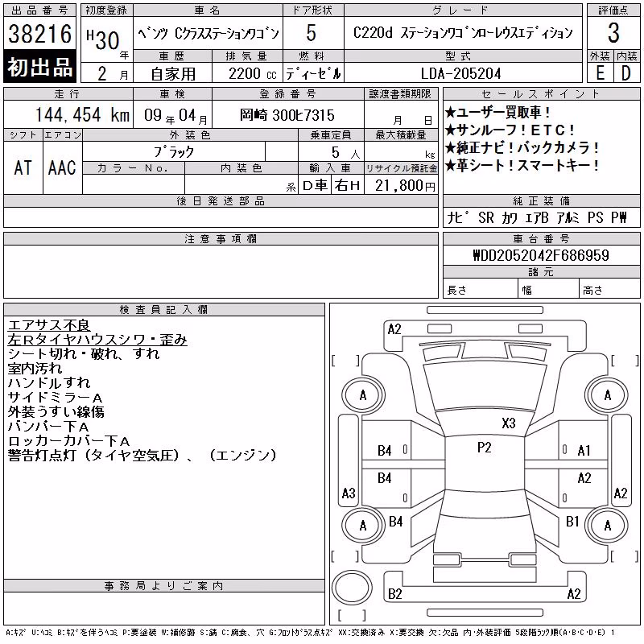Image resolution: width=644 pixels, height=644 pixels.
Task: Click the note ハンドルすれ
Action: click(49, 383)
